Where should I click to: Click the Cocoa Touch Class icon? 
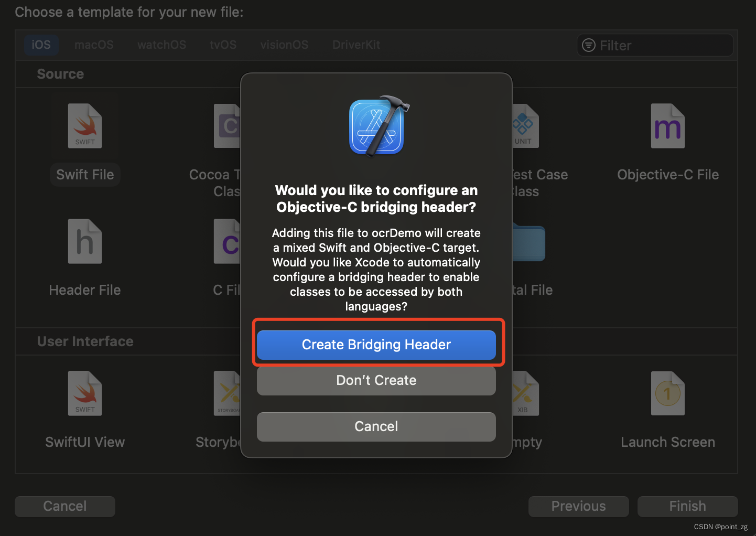(x=227, y=126)
